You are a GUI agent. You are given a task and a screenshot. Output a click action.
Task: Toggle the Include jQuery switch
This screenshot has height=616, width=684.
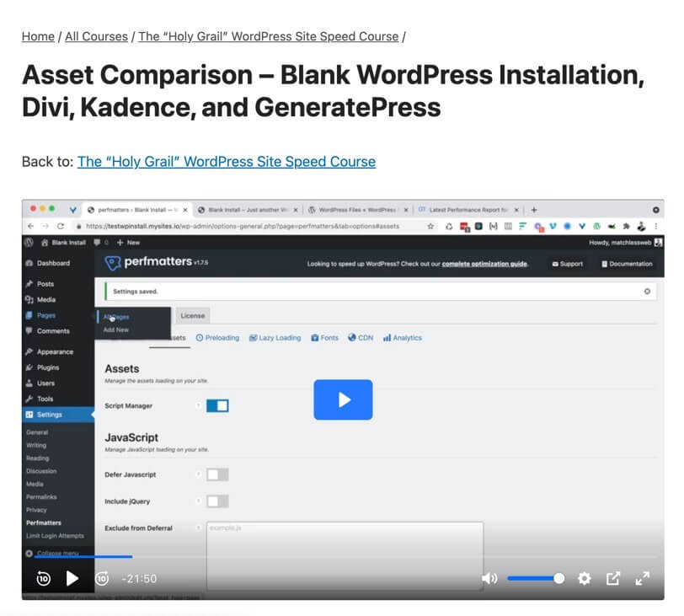(x=217, y=501)
